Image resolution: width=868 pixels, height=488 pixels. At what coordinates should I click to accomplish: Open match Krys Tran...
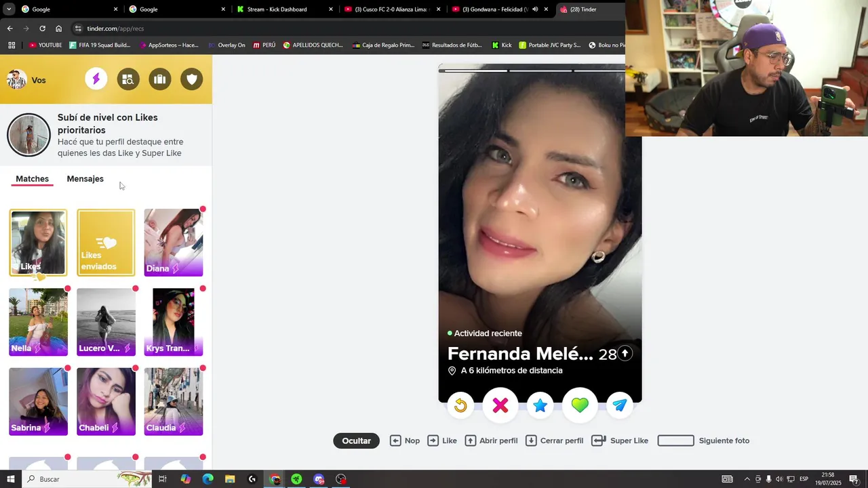click(174, 322)
